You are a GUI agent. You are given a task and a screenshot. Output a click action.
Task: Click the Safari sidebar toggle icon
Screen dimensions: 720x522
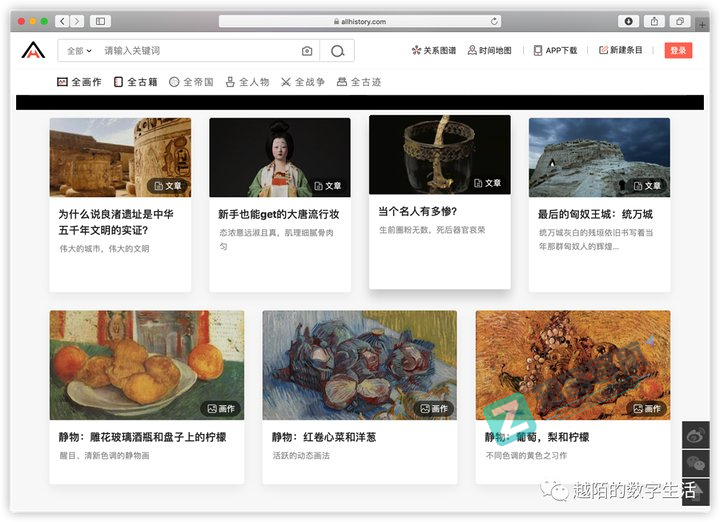coord(100,21)
